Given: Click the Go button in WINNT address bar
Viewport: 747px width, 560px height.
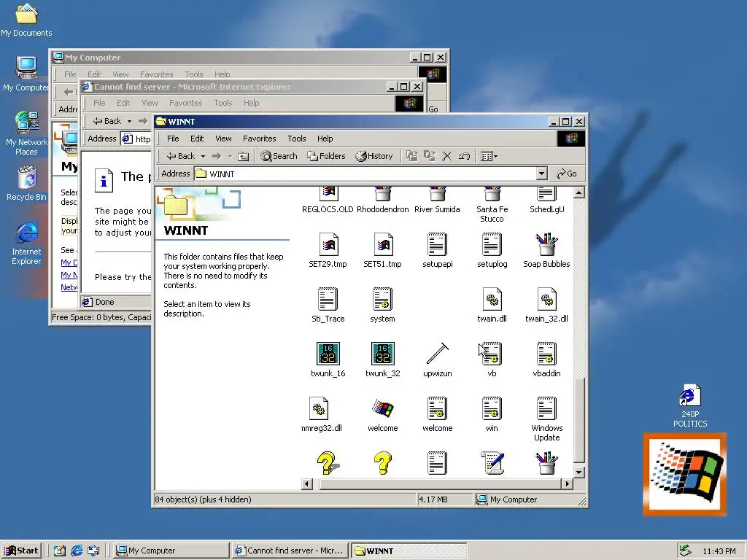Looking at the screenshot, I should 567,174.
